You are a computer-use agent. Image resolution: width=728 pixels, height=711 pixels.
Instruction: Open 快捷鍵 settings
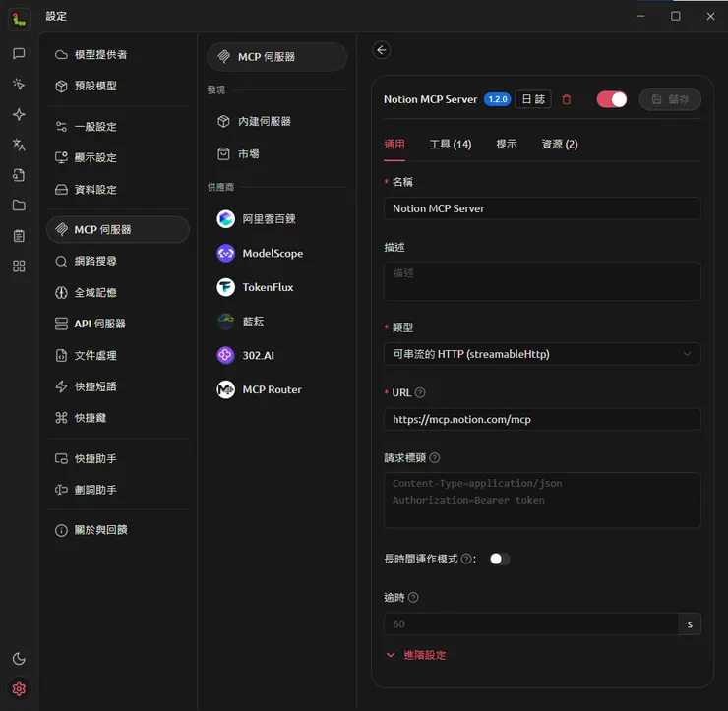(x=118, y=418)
